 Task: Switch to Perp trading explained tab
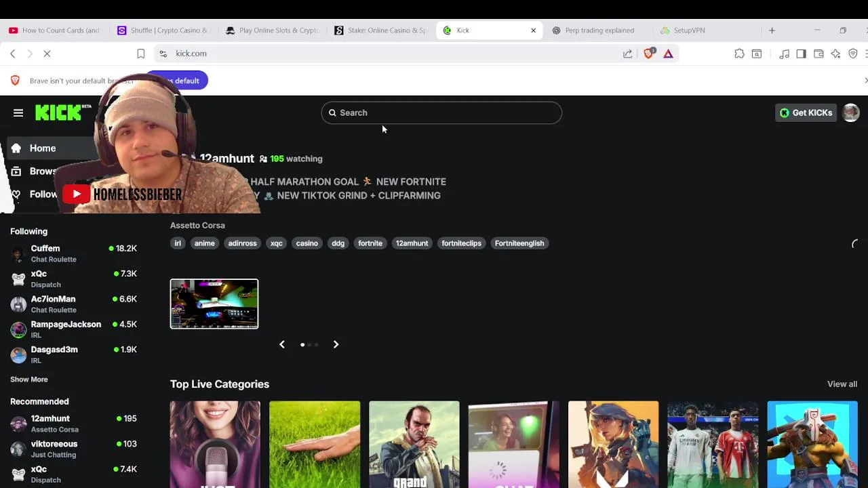(599, 30)
